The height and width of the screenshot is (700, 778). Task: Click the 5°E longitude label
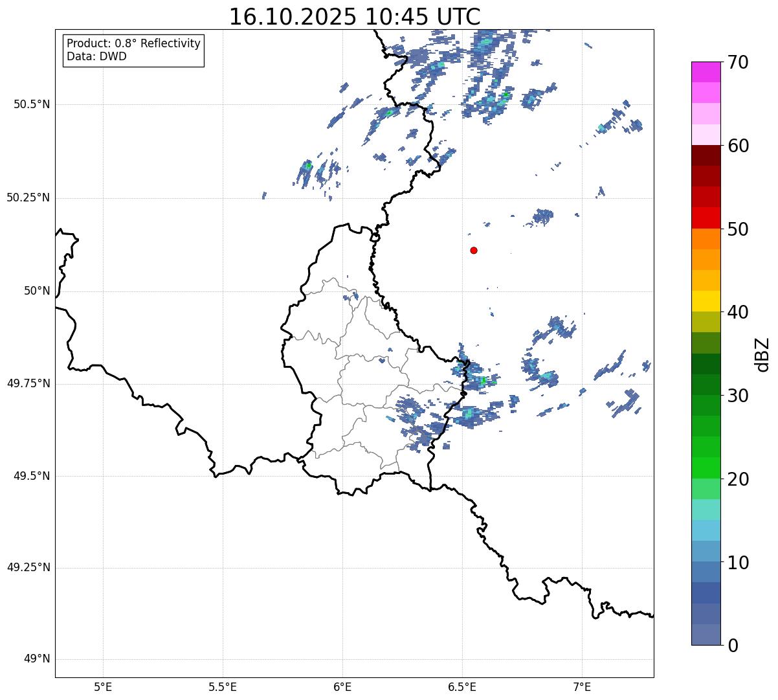(x=103, y=686)
